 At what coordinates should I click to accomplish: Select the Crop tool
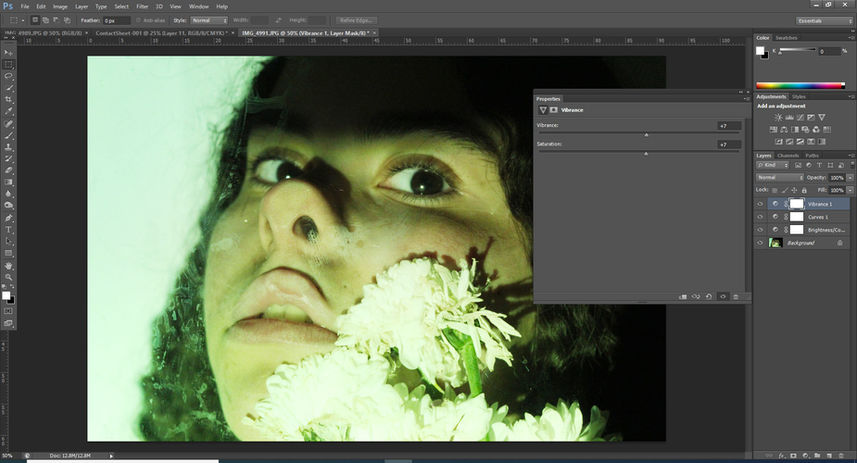[x=9, y=100]
